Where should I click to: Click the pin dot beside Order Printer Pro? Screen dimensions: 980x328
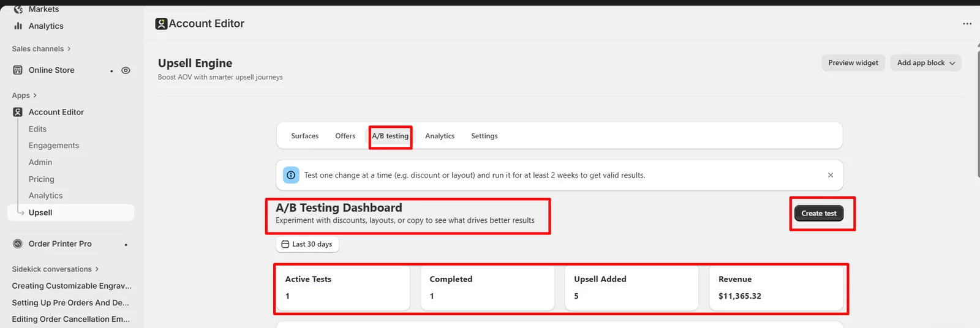point(126,245)
